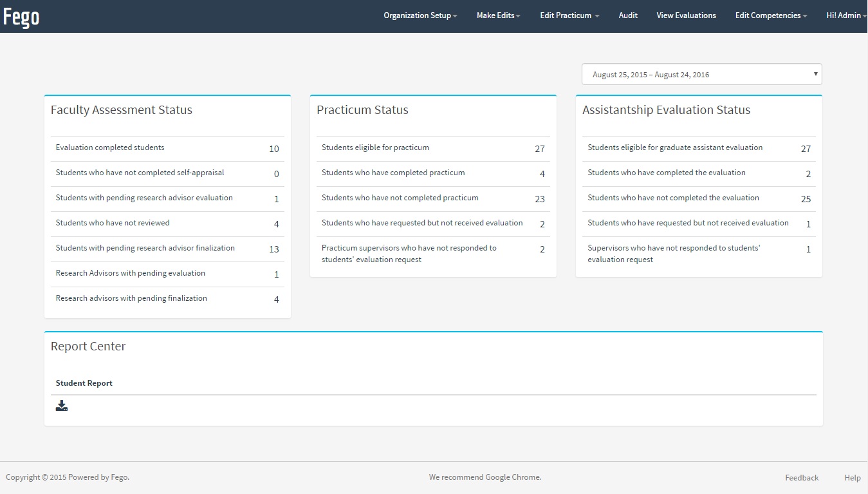Click the Student Report heading
The image size is (868, 494).
tap(84, 383)
